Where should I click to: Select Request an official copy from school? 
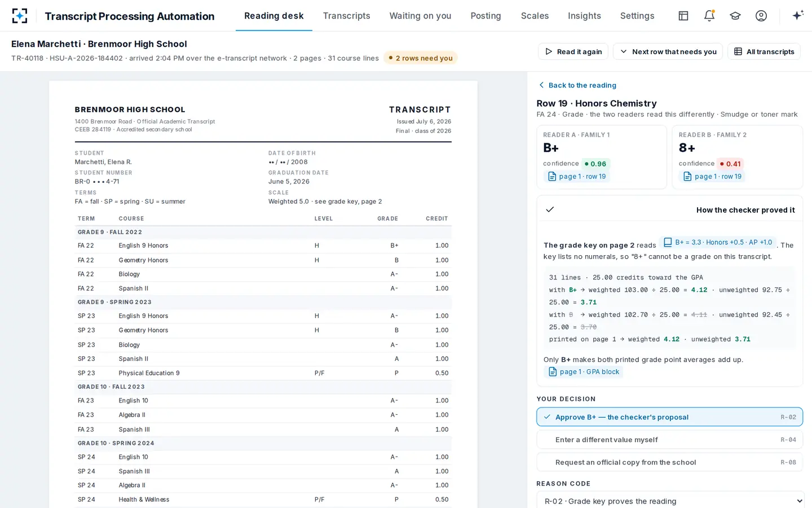(x=670, y=462)
